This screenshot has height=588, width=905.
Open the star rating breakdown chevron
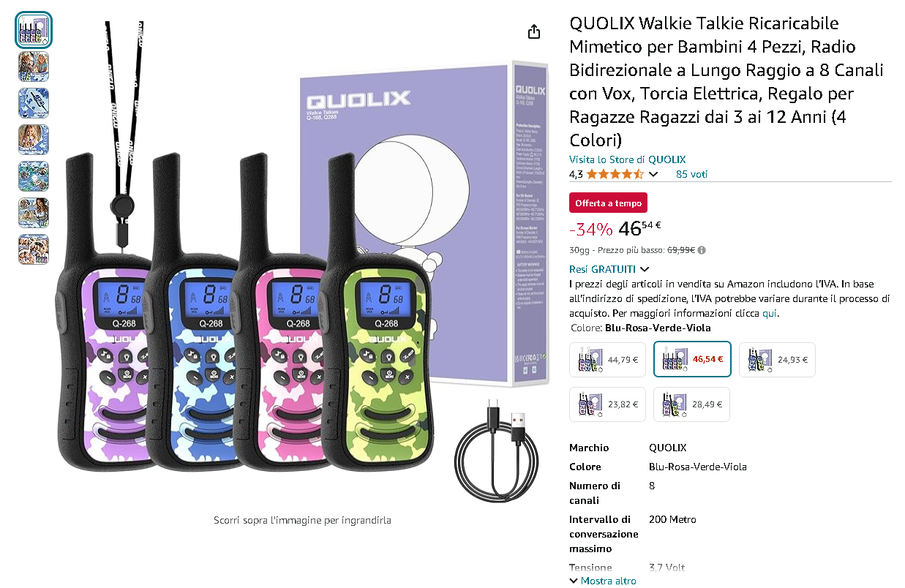pos(653,174)
